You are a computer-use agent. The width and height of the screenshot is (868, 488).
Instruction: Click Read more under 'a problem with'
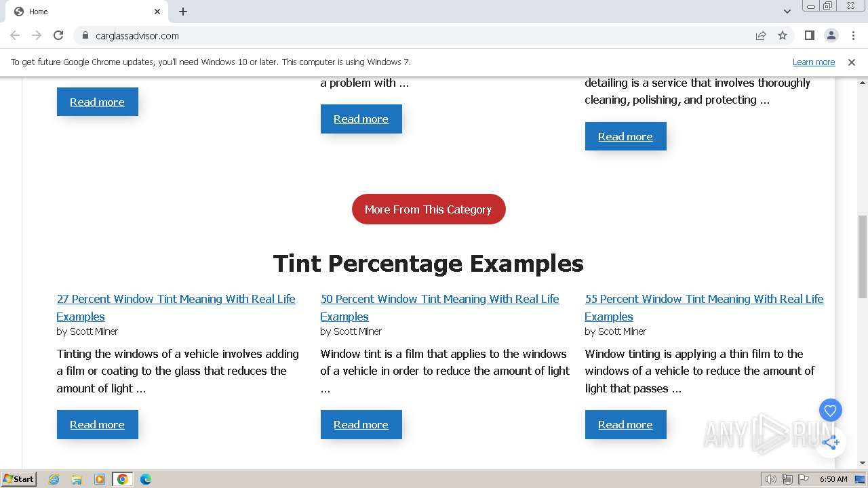(361, 119)
